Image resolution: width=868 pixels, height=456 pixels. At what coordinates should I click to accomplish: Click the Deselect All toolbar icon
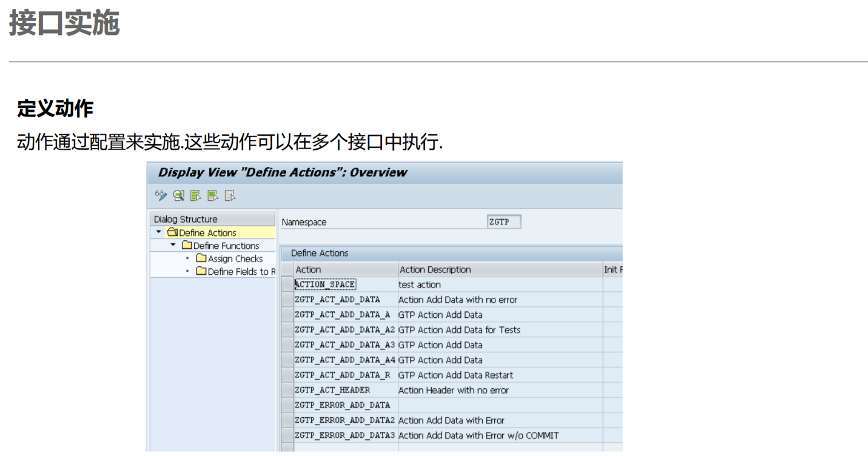(229, 196)
